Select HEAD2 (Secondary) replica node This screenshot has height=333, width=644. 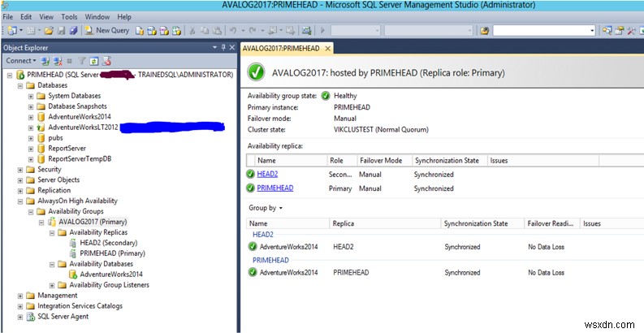[x=109, y=243]
